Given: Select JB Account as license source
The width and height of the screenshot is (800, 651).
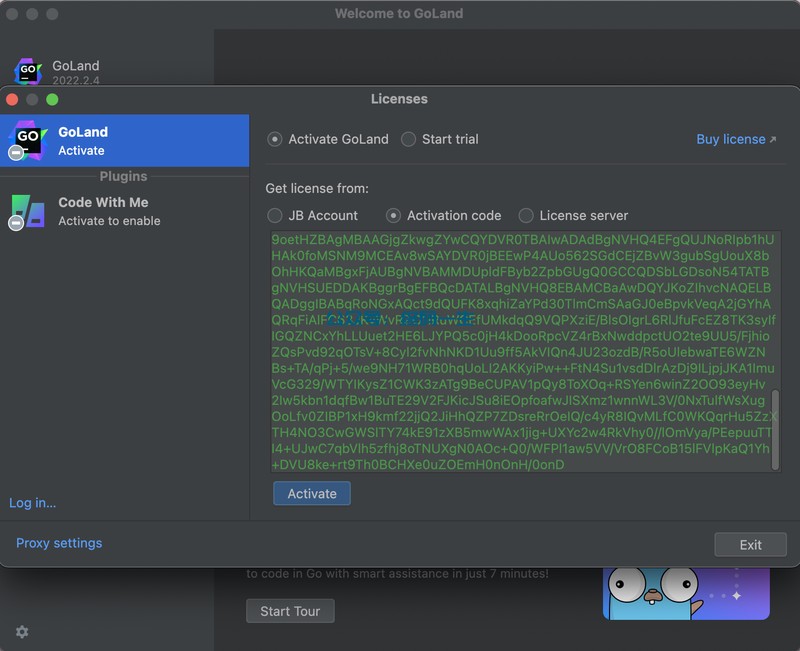Looking at the screenshot, I should pyautogui.click(x=275, y=215).
